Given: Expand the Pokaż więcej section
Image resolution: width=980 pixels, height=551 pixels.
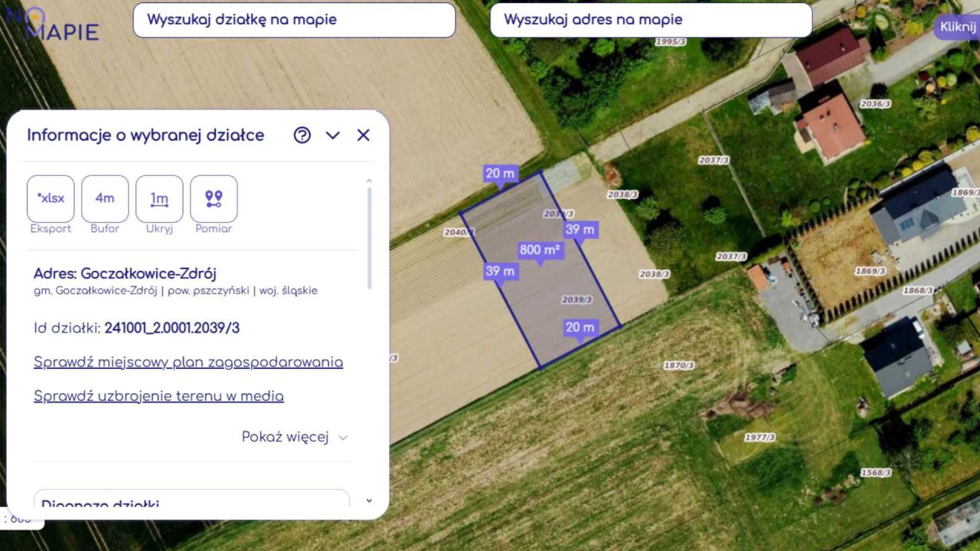Looking at the screenshot, I should 295,437.
